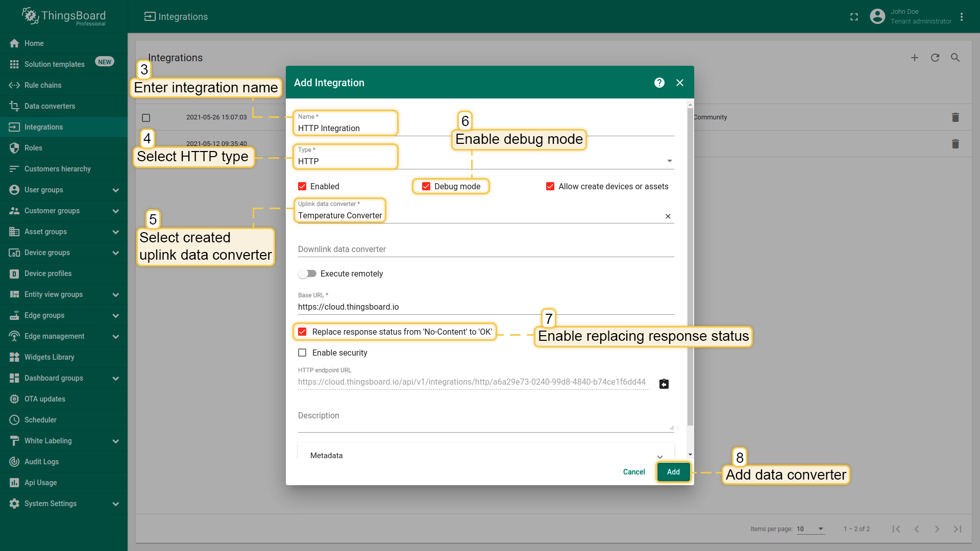980x551 pixels.
Task: Toggle fullscreen mode icon
Action: click(x=854, y=17)
